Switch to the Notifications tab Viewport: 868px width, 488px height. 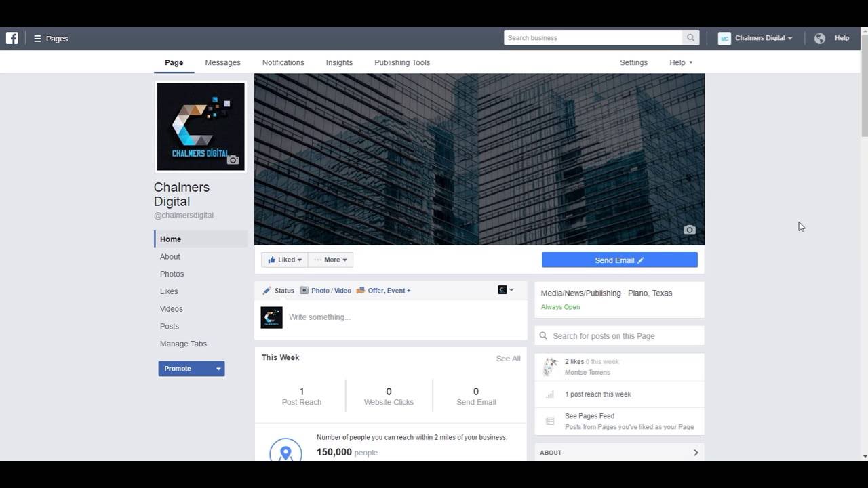click(283, 62)
